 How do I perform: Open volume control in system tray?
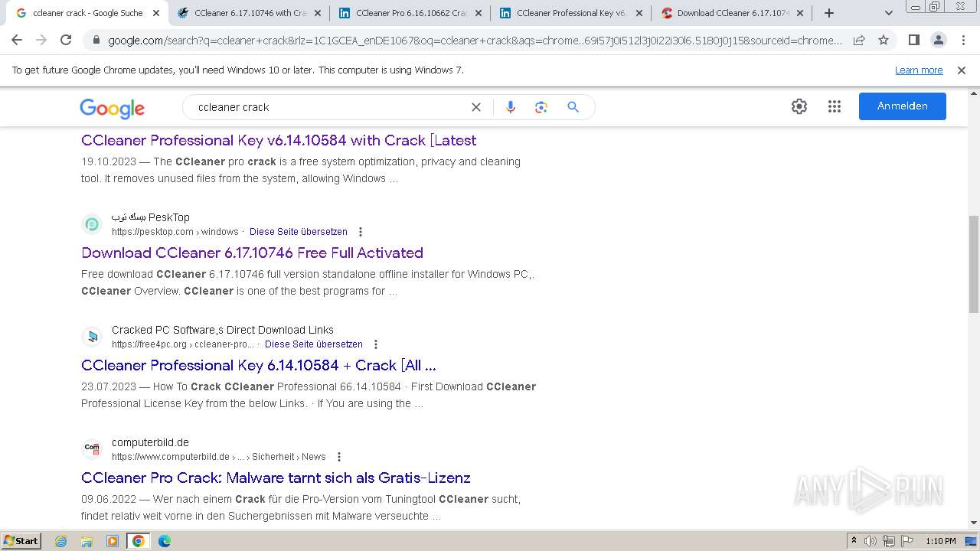click(871, 541)
